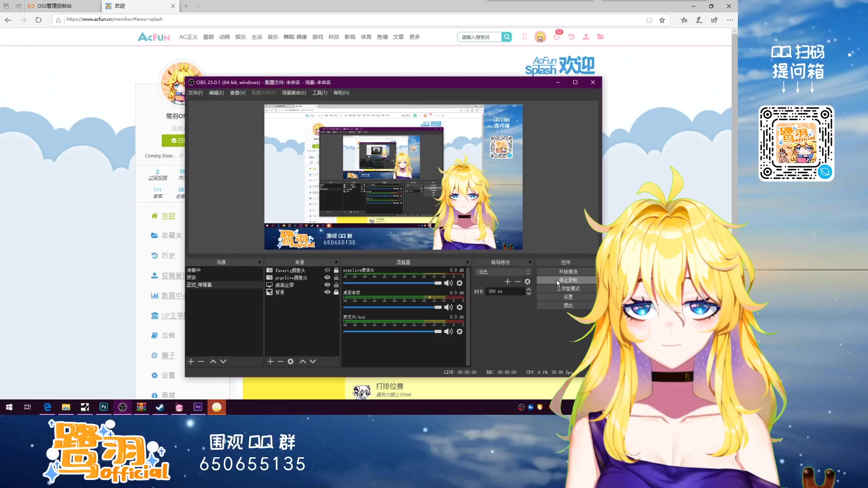Open After Effects from the Windows taskbar
This screenshot has height=488, width=868.
(198, 407)
